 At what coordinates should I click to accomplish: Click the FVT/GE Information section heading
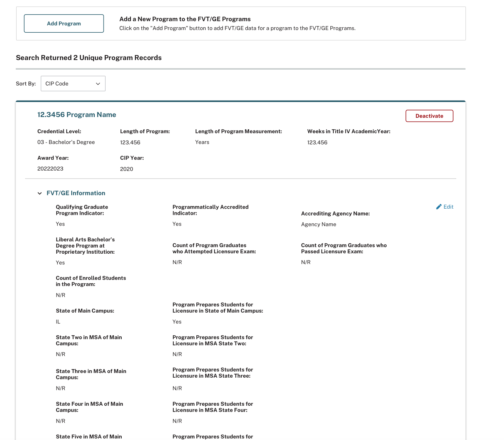point(76,193)
